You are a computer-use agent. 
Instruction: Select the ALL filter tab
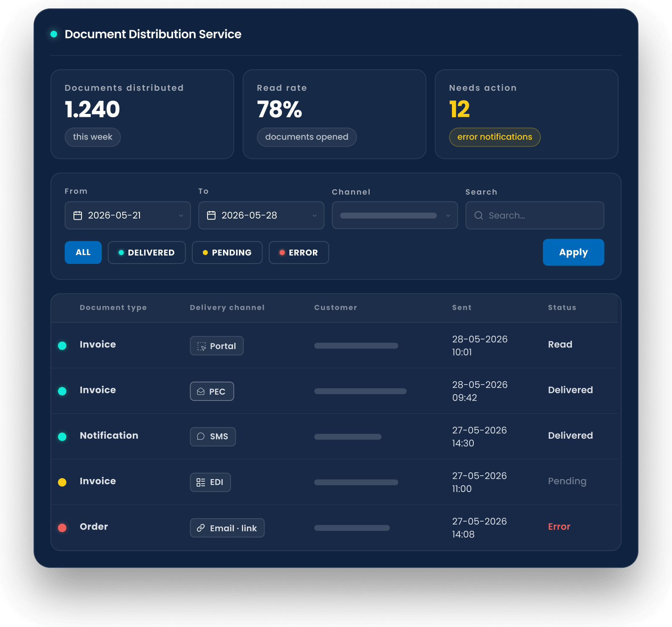[x=83, y=253]
